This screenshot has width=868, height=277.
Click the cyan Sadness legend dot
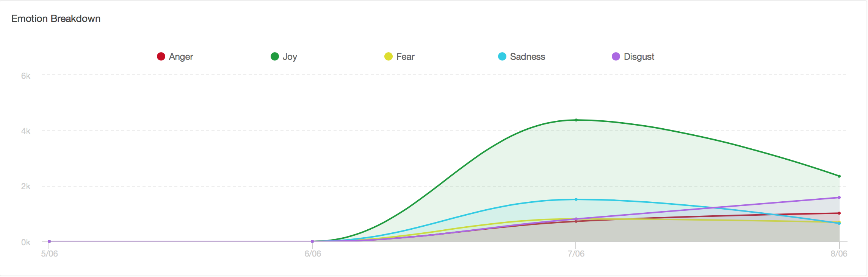[502, 56]
